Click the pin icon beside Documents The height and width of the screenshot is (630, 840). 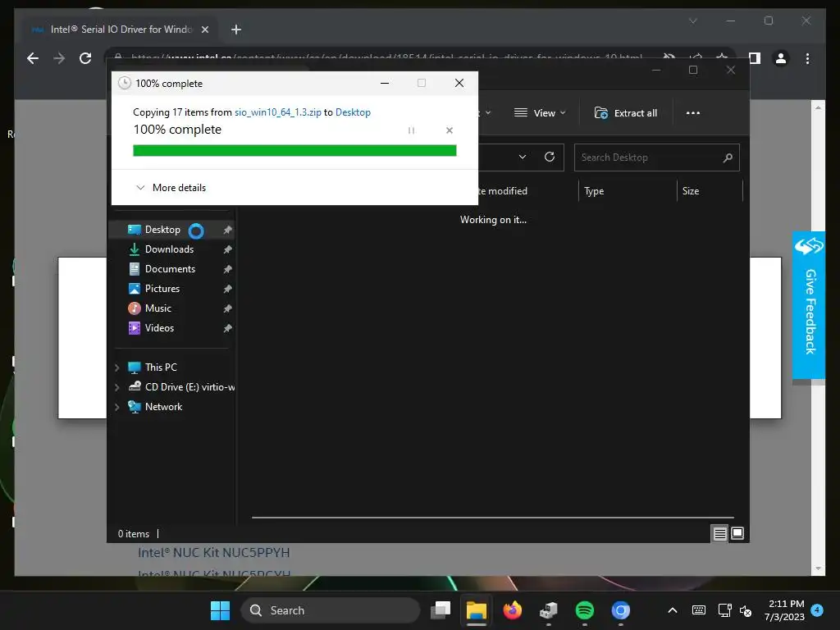click(x=228, y=269)
